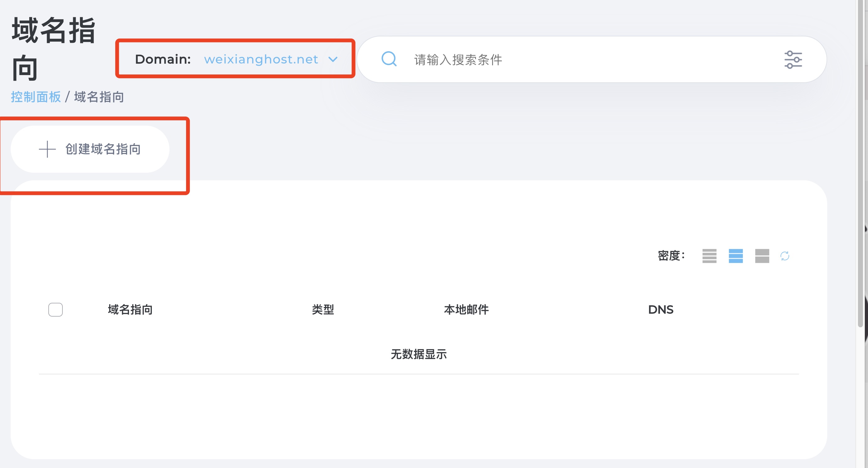Sort by 域名指向 column header
Image resolution: width=868 pixels, height=468 pixels.
pos(130,309)
